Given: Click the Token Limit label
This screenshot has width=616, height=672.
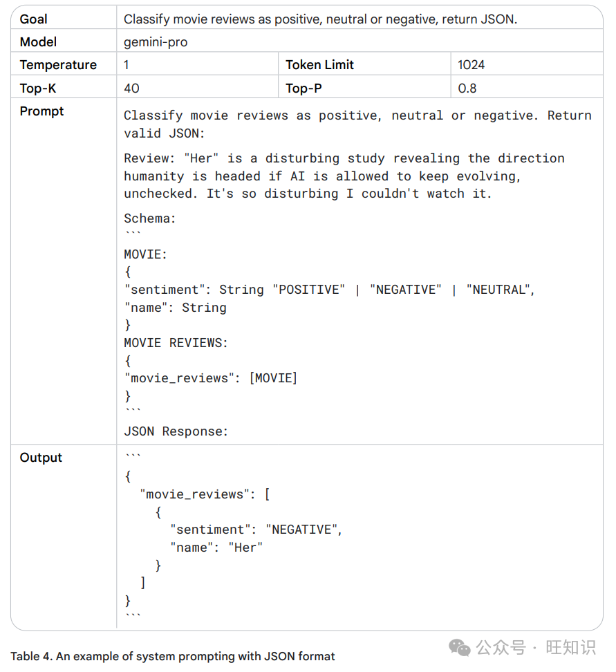Looking at the screenshot, I should [x=320, y=65].
